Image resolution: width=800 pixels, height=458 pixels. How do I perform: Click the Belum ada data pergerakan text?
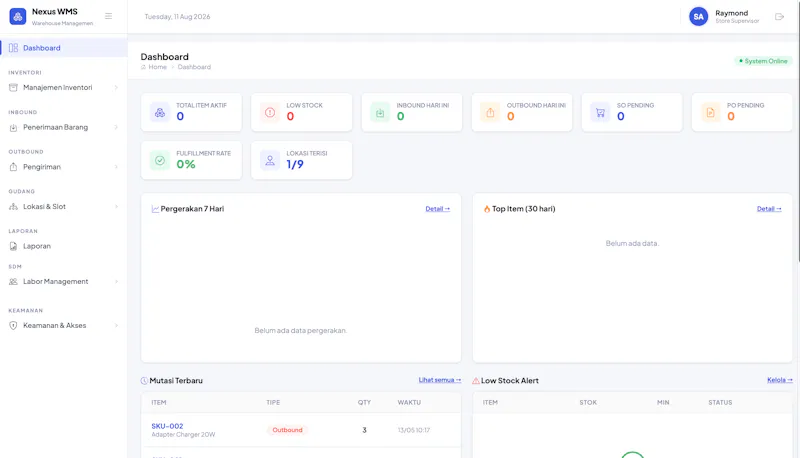pyautogui.click(x=301, y=330)
